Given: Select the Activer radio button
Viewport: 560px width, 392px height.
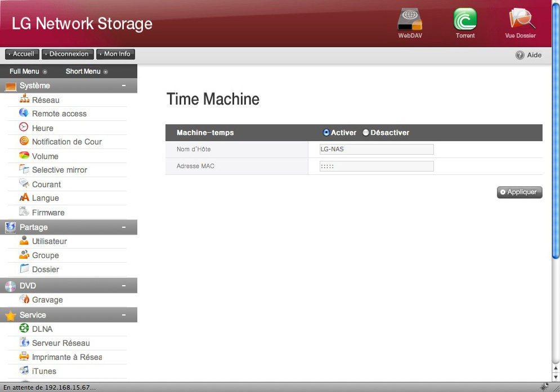Looking at the screenshot, I should click(x=326, y=133).
